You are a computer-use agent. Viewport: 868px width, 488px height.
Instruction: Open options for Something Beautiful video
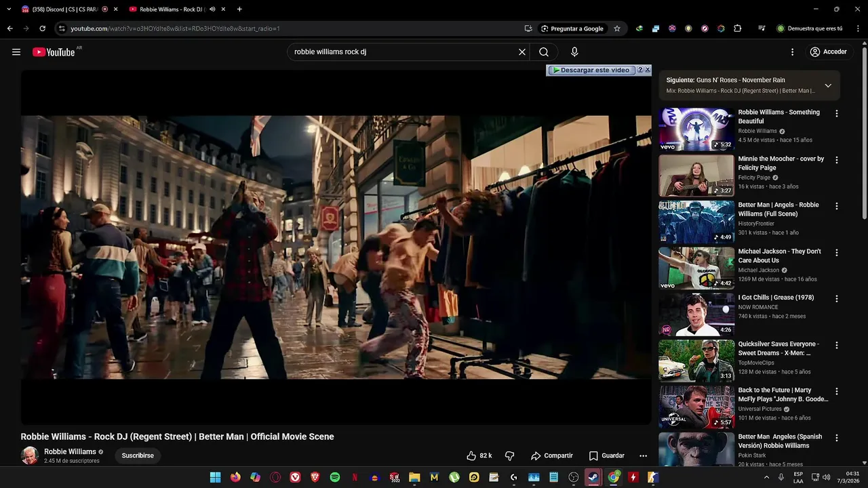[837, 114]
